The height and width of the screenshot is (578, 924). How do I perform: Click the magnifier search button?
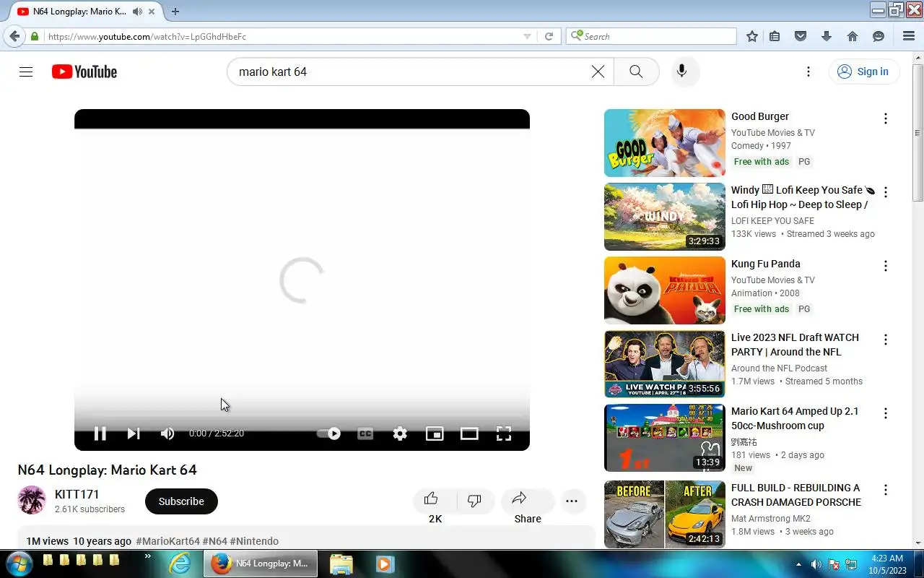636,72
